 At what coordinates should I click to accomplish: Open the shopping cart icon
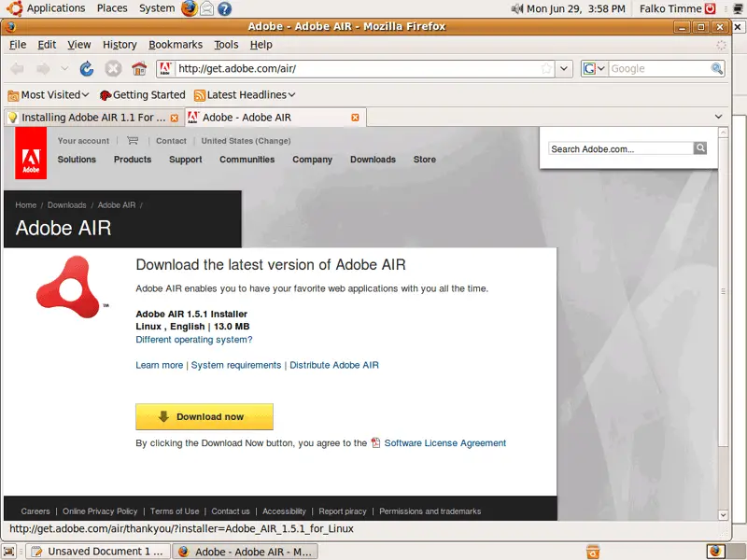pyautogui.click(x=133, y=141)
